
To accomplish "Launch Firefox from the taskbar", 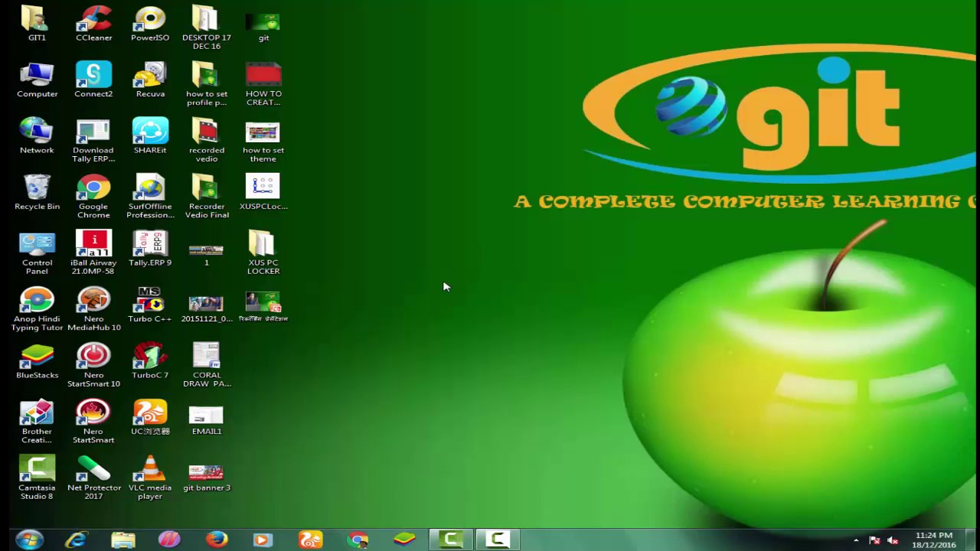I will 217,540.
